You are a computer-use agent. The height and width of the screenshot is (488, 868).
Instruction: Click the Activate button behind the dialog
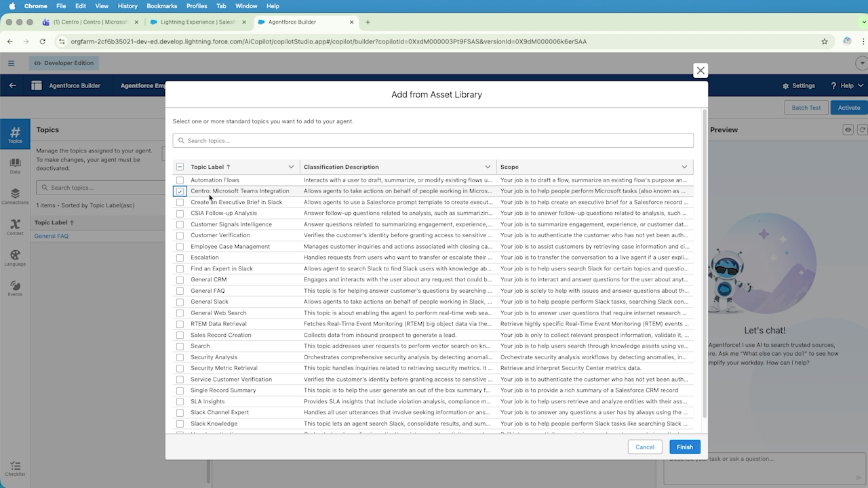click(849, 107)
